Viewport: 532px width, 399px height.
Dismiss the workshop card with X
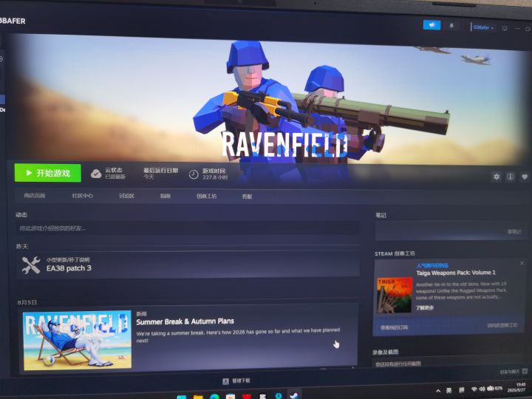522,263
